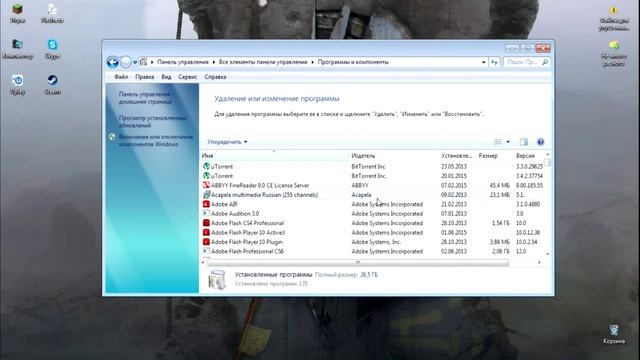Open the Справка menu
This screenshot has width=640, height=360.
(x=216, y=77)
